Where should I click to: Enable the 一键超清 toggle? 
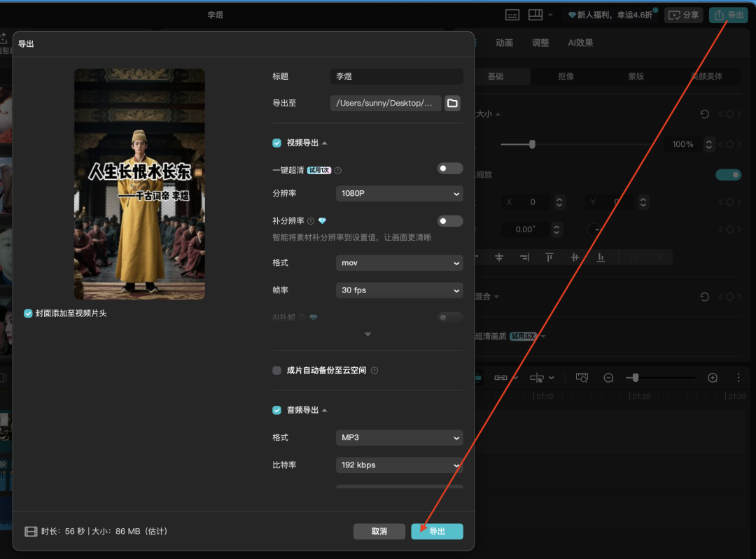[x=449, y=168]
